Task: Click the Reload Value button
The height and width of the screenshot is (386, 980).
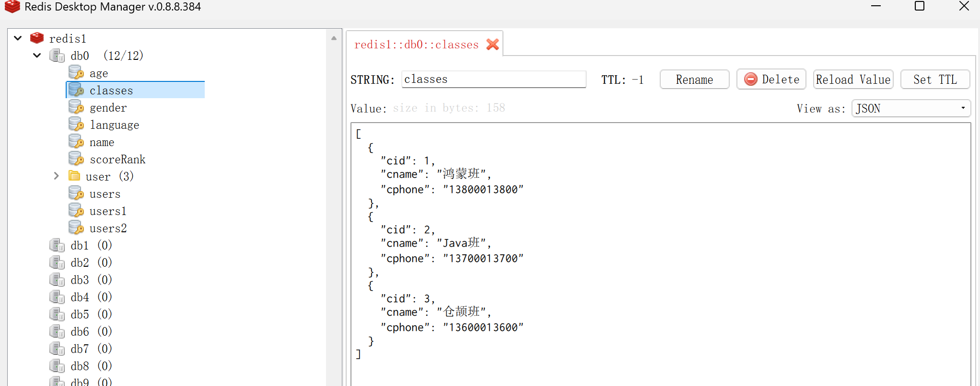Action: [853, 79]
